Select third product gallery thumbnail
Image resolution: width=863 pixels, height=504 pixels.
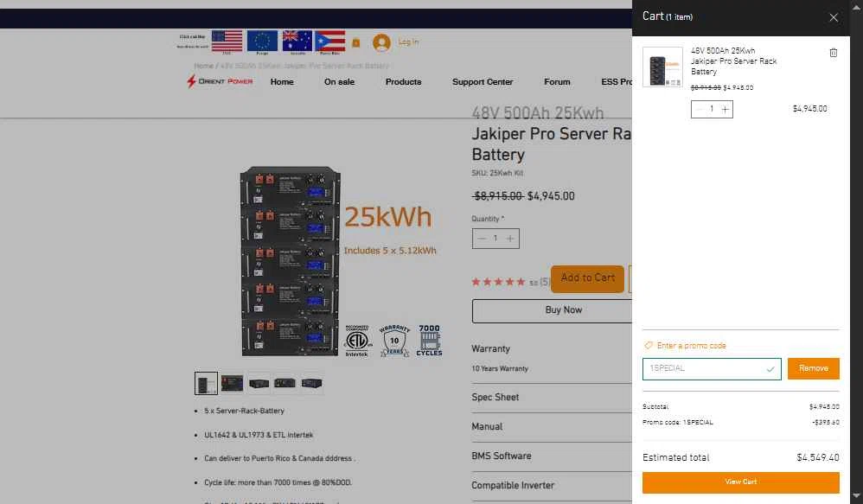[259, 383]
